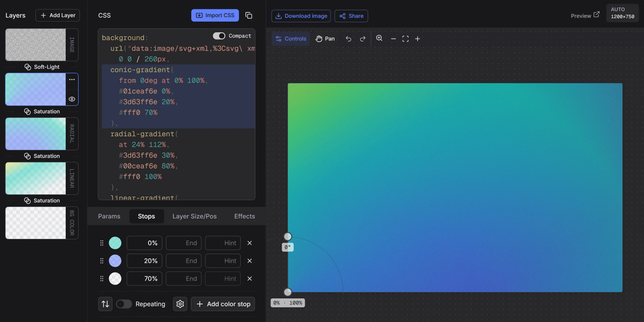The height and width of the screenshot is (322, 644).
Task: Open the zoom magnifier tool
Action: point(379,38)
